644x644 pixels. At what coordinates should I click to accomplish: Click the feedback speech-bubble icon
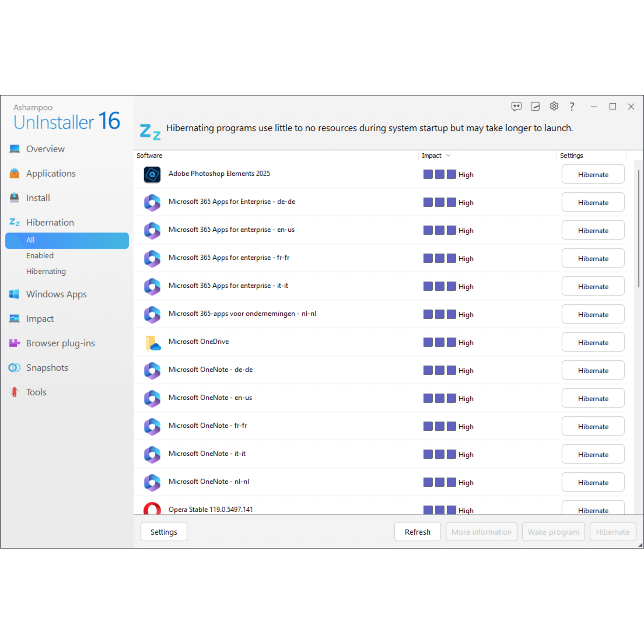coord(516,106)
